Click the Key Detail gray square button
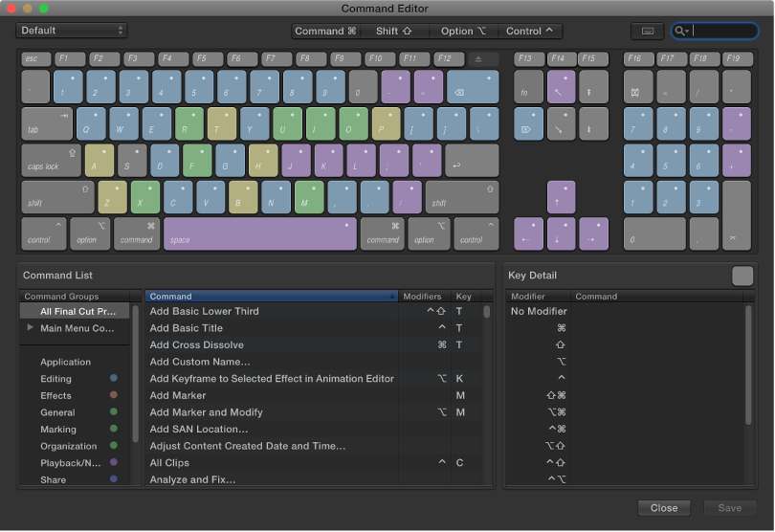775x532 pixels. point(742,276)
